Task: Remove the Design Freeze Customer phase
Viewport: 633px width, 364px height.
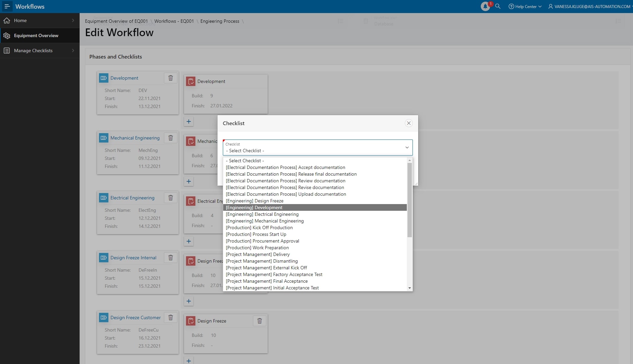Action: 171,317
